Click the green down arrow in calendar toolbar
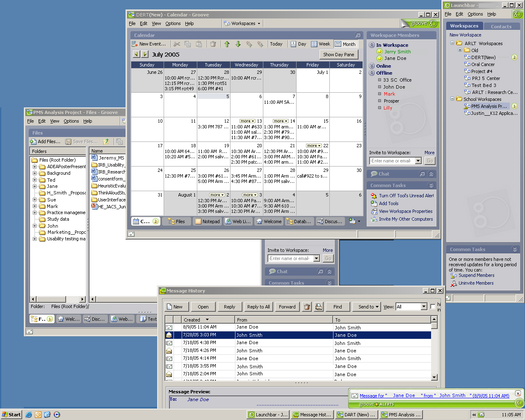The height and width of the screenshot is (420, 525). click(238, 44)
